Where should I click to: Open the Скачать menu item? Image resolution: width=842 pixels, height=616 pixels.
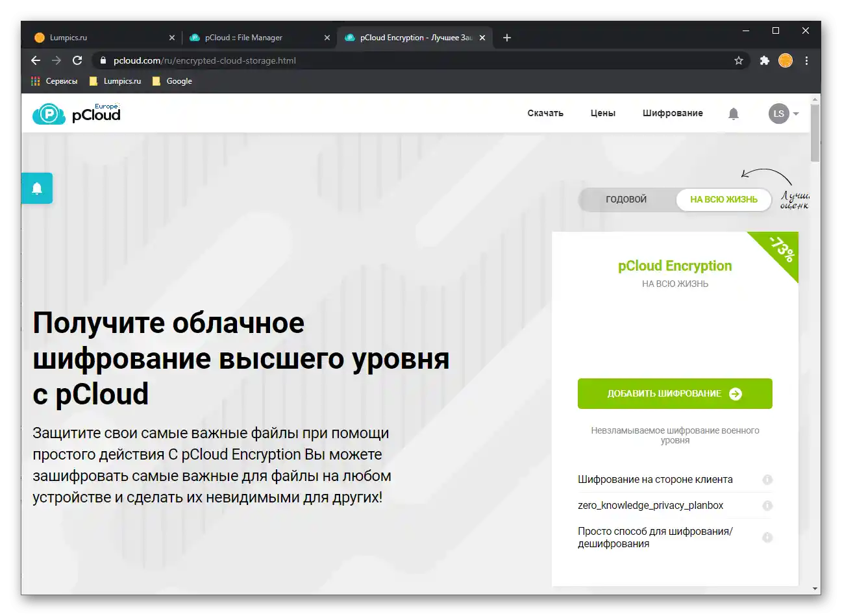coord(545,114)
